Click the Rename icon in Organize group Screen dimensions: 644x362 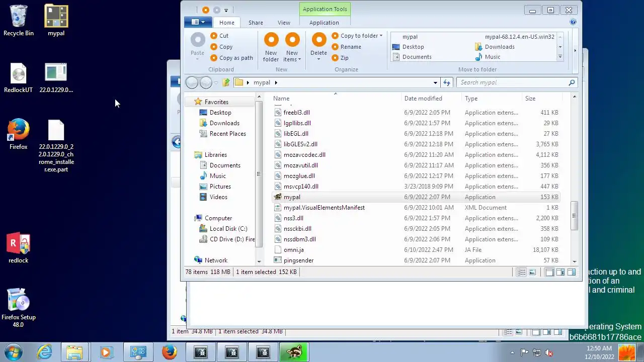coord(336,47)
